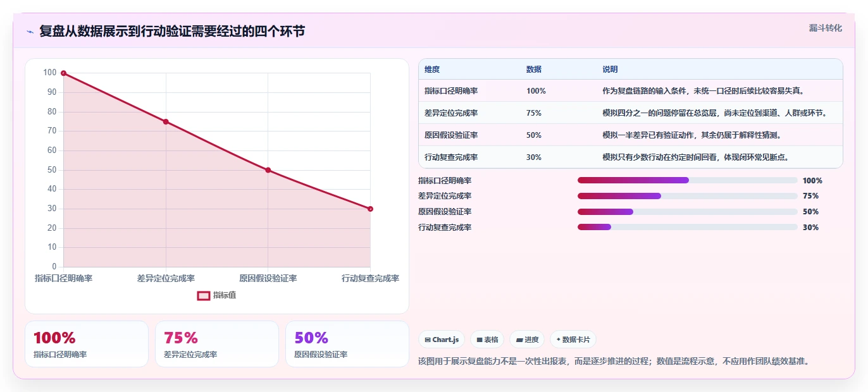Click the x-axis label 原因假设验证率
The height and width of the screenshot is (392, 868).
(268, 278)
